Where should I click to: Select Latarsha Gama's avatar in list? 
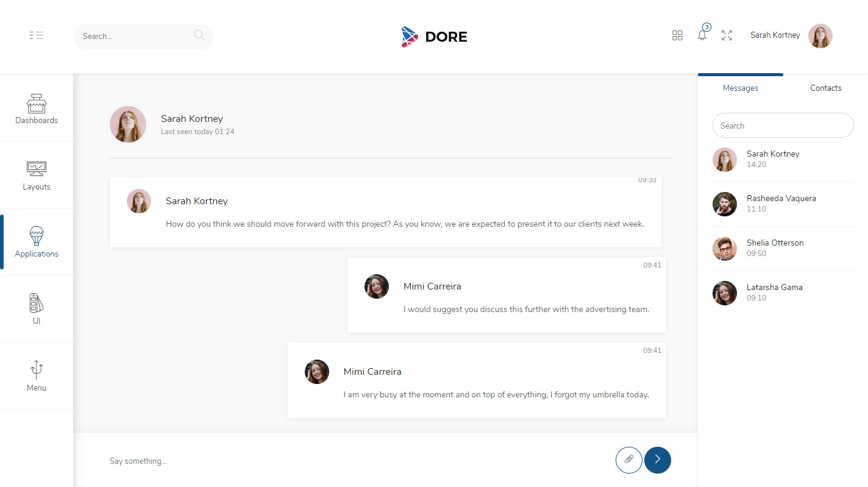(x=725, y=293)
